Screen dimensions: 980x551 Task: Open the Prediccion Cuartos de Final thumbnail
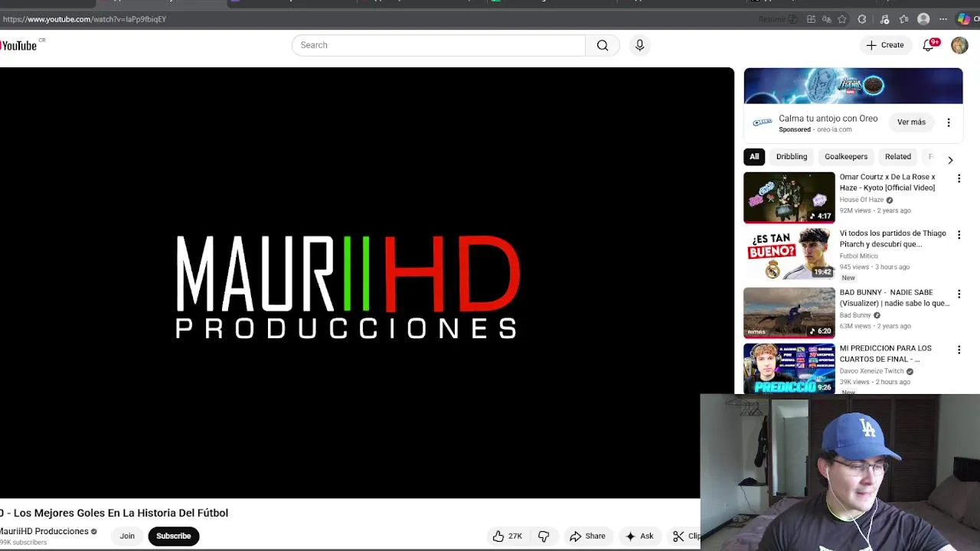[789, 368]
